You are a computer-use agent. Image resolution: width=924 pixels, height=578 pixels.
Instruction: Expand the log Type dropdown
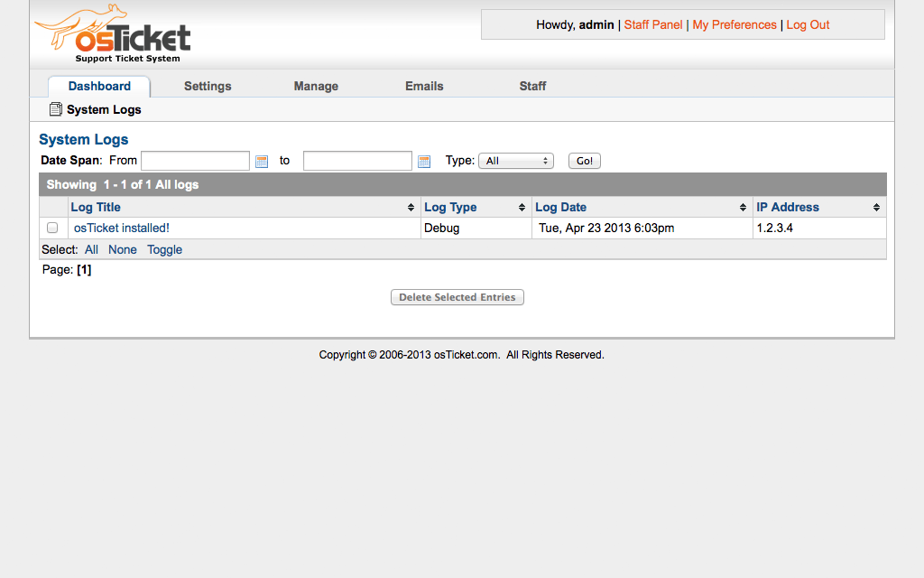(x=516, y=161)
